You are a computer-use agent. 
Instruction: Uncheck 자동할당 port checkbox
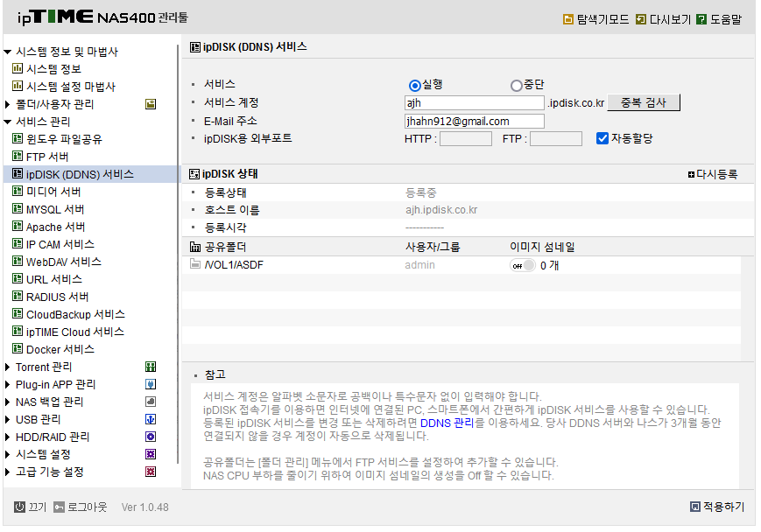[602, 139]
